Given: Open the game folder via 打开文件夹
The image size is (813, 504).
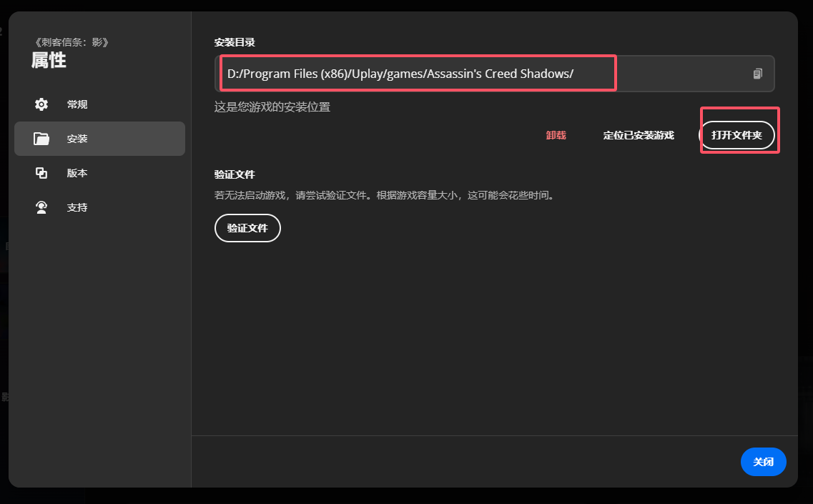Looking at the screenshot, I should pyautogui.click(x=736, y=135).
